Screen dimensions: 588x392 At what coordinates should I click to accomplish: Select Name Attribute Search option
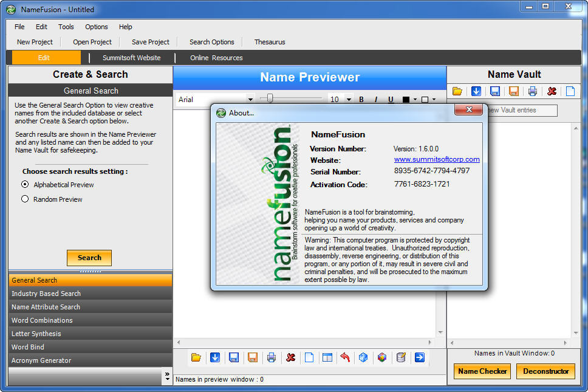point(90,307)
